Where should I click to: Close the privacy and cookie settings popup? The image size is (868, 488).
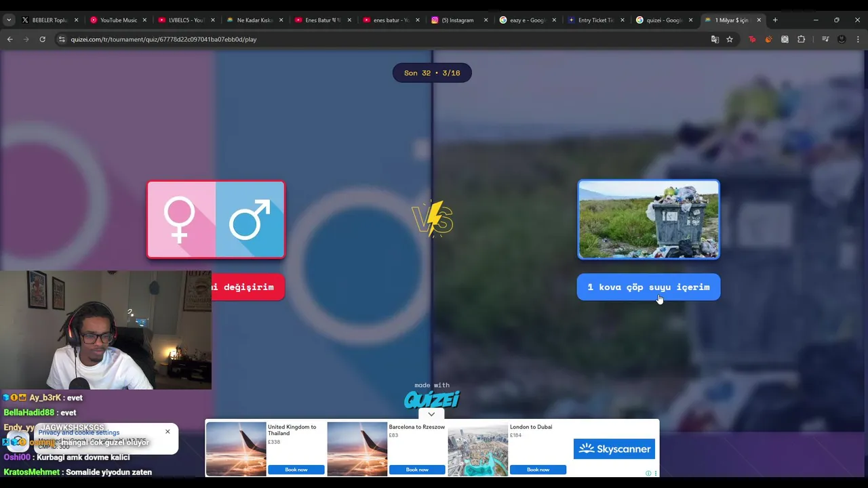pos(167,432)
